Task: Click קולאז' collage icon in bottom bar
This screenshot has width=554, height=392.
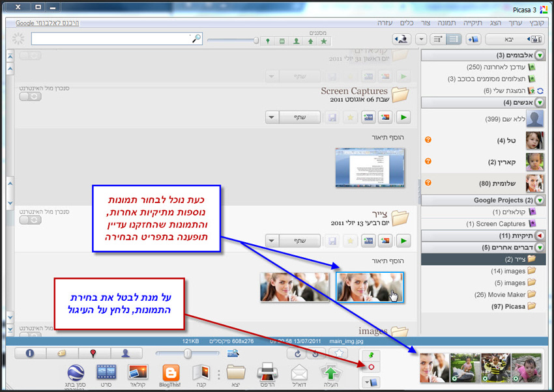Action: 138,376
